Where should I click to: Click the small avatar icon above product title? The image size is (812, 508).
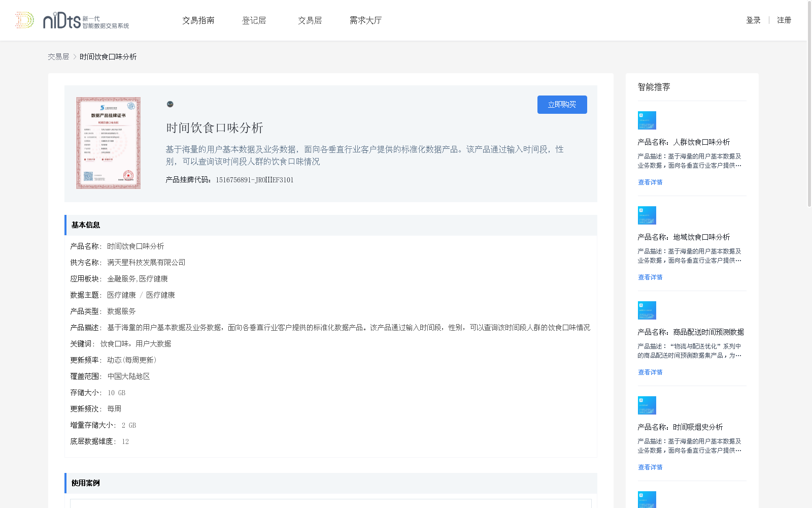point(170,104)
